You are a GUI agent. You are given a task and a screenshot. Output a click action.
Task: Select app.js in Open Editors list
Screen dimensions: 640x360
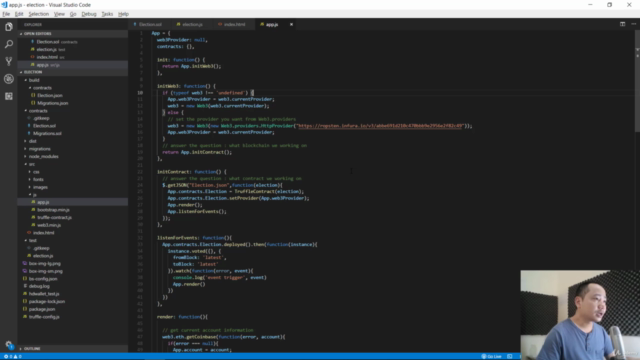tap(73, 65)
